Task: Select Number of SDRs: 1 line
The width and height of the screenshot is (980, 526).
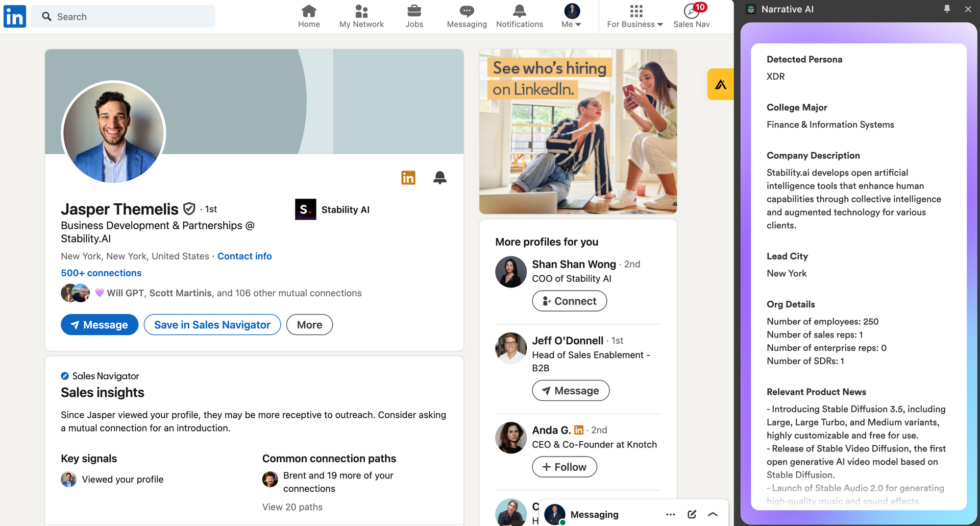Action: coord(805,361)
